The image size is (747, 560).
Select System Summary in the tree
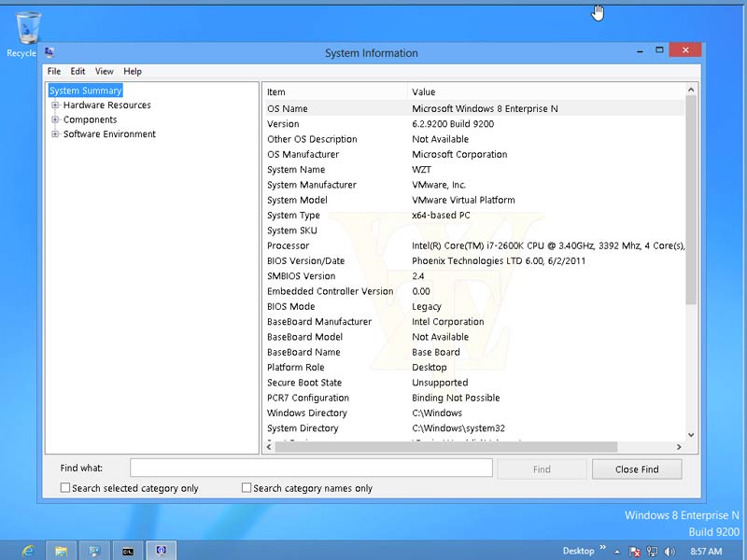coord(86,91)
